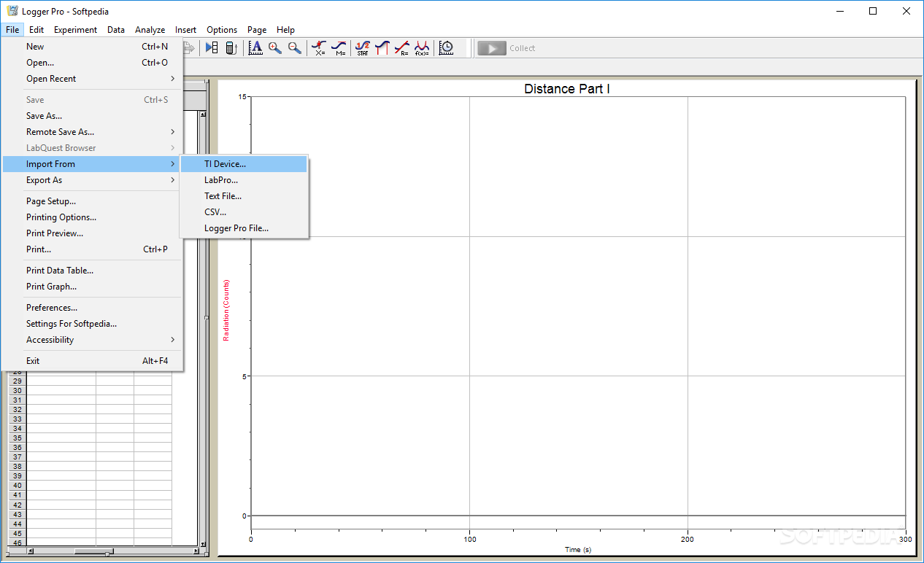Expand the Open Recent submenu
This screenshot has height=563, width=924.
pos(92,79)
